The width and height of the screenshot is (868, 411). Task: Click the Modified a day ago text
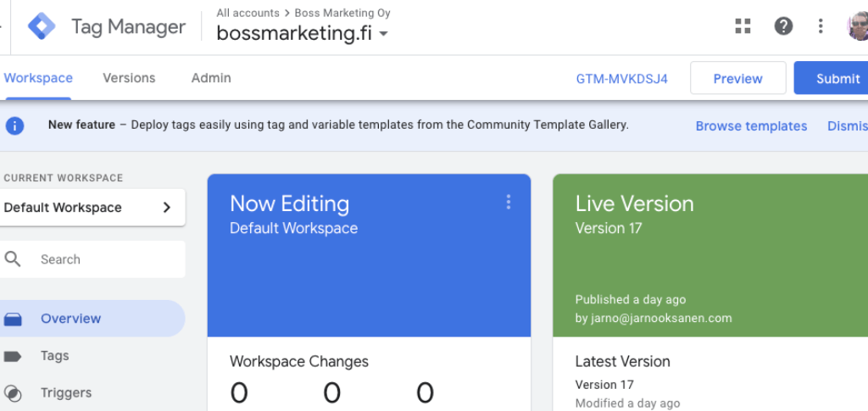pyautogui.click(x=628, y=403)
